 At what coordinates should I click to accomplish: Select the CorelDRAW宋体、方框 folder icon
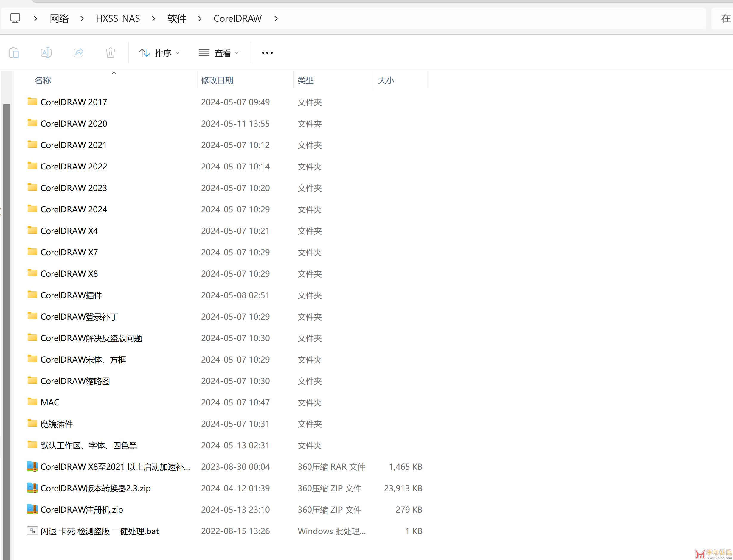click(32, 359)
